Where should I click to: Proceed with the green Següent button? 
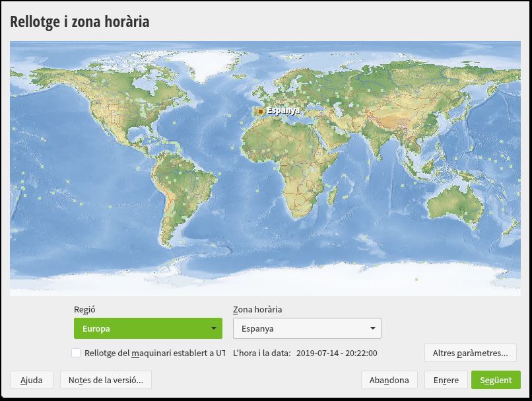click(x=496, y=380)
